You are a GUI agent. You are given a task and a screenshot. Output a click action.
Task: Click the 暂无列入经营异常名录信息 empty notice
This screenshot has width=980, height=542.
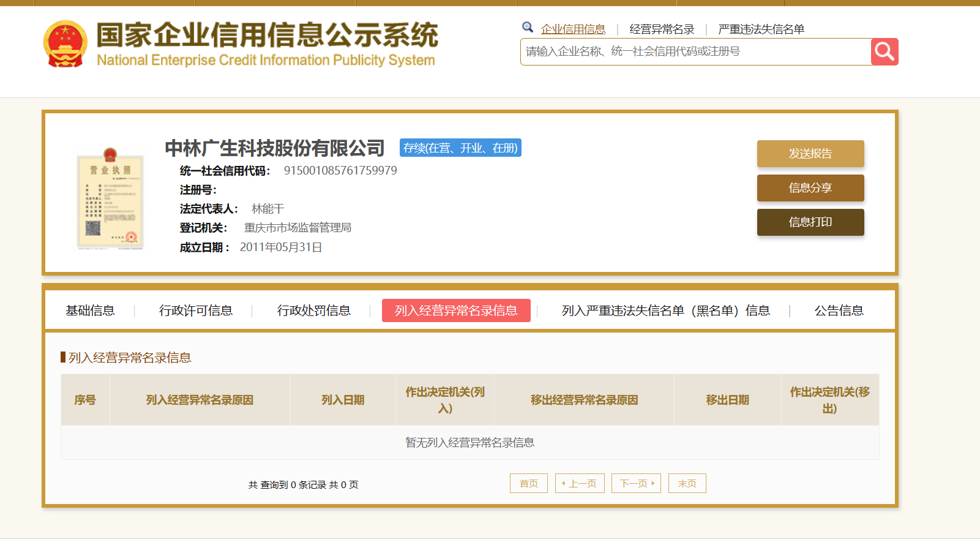click(470, 442)
